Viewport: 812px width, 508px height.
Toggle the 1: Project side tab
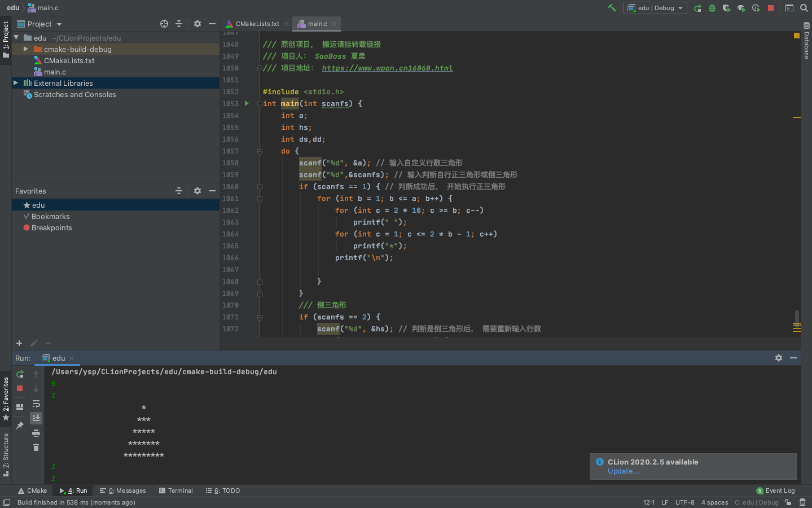point(6,40)
